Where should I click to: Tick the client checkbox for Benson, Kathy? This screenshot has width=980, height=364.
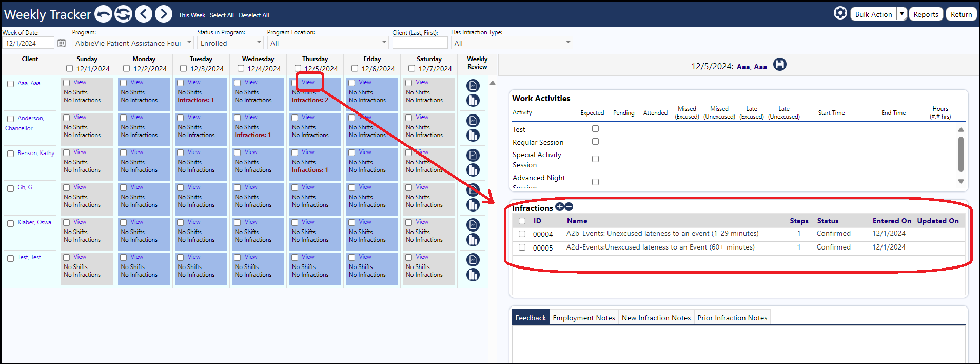(x=10, y=154)
